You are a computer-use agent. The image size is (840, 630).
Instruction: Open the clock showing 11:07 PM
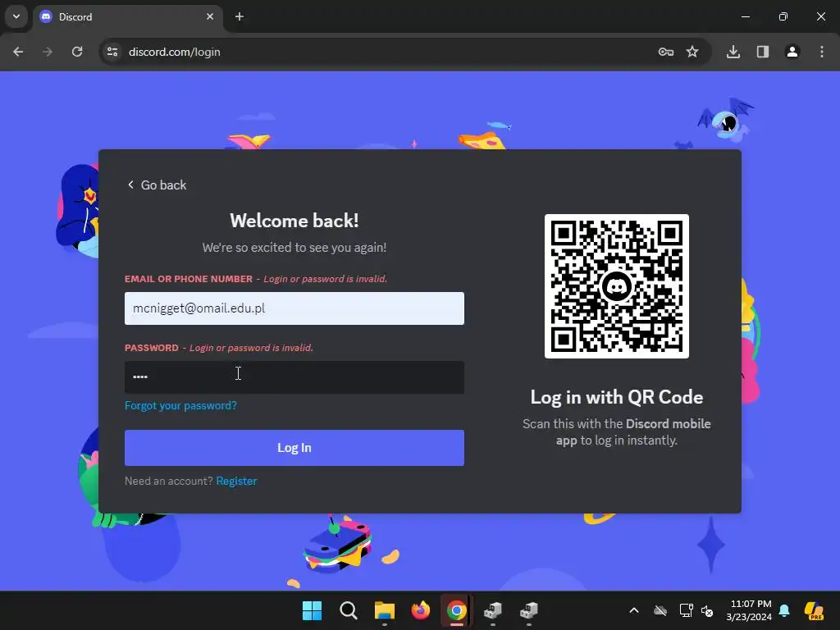point(749,610)
